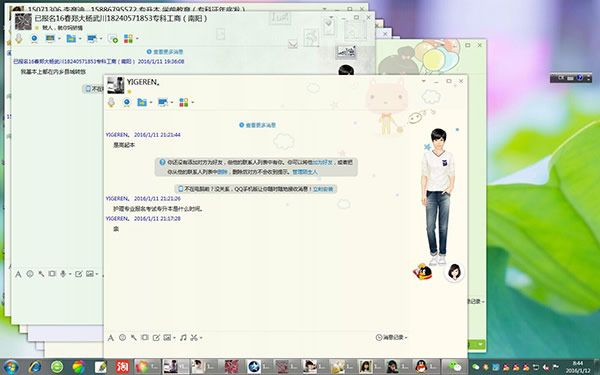Click avatar of 已报名16春郑大 contact

click(23, 22)
